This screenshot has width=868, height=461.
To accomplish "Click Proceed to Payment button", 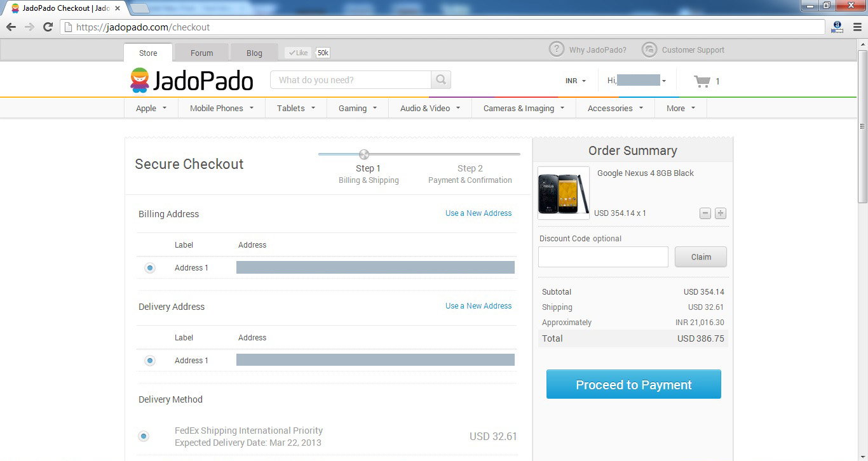I will click(x=634, y=384).
